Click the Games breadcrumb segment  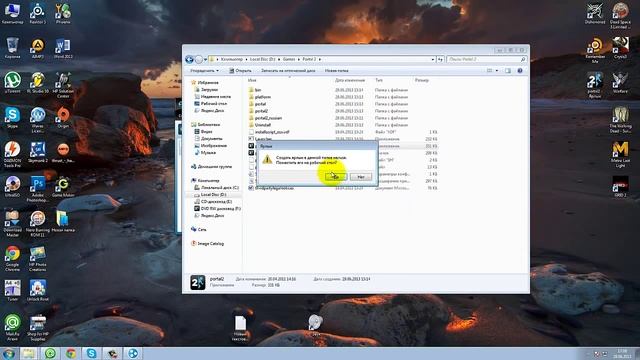tap(289, 60)
